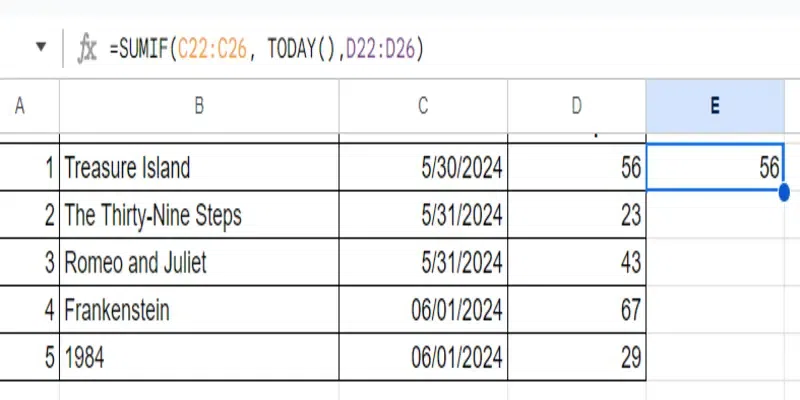Select column C header
This screenshot has width=800, height=400.
tap(423, 106)
